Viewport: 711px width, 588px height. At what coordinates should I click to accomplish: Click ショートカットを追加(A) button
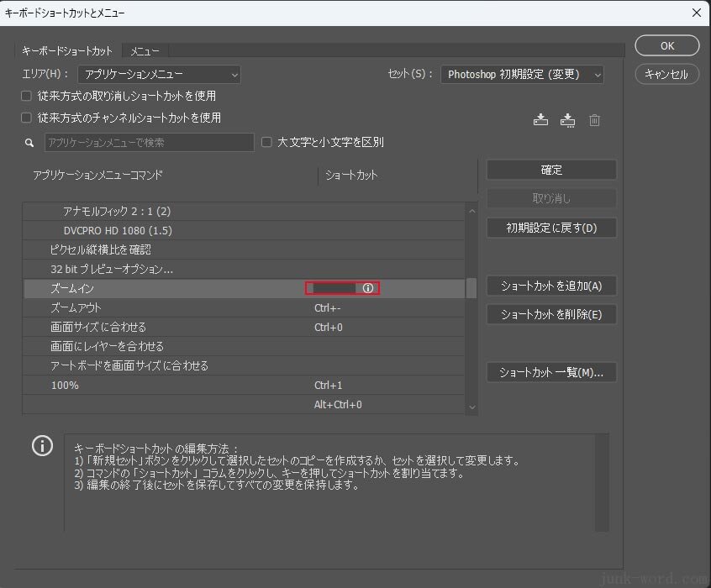click(x=551, y=286)
